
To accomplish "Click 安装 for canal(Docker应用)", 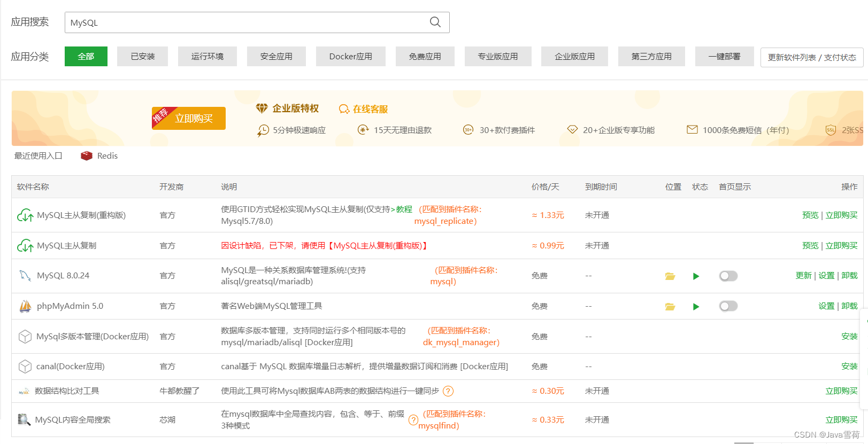I will point(849,367).
